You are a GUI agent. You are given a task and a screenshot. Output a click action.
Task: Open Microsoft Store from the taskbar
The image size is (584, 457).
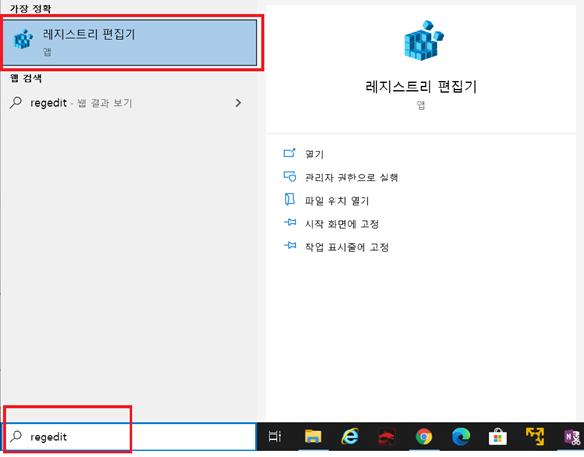(x=498, y=437)
